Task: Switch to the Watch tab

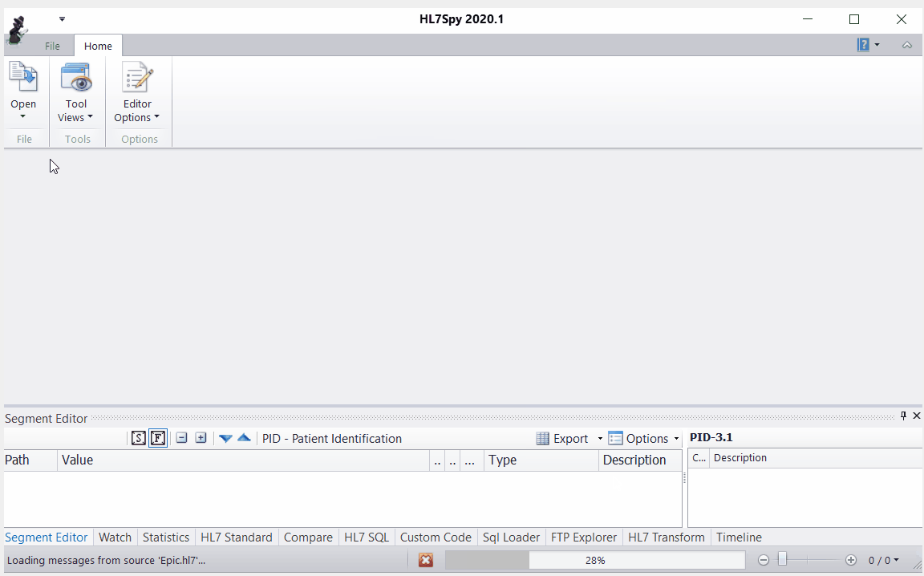Action: (x=115, y=537)
